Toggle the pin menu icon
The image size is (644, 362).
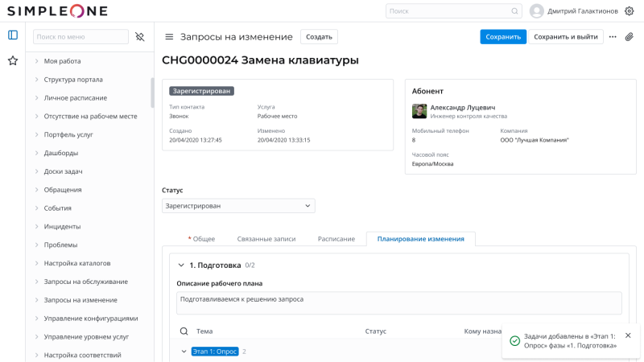pos(139,37)
